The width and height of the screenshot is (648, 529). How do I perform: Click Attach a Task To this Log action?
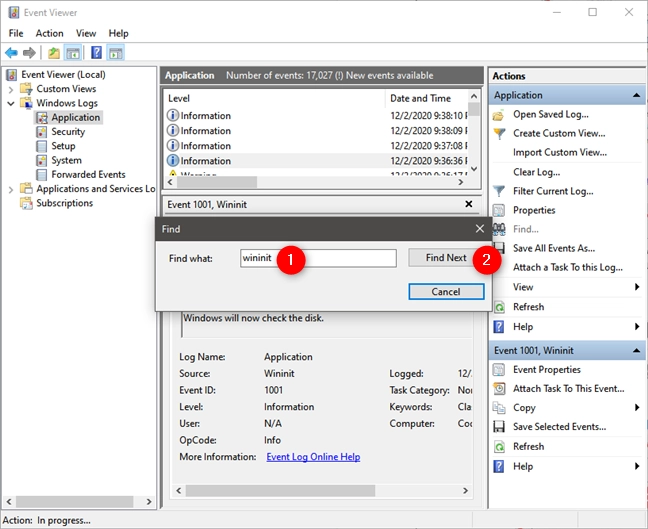point(568,267)
